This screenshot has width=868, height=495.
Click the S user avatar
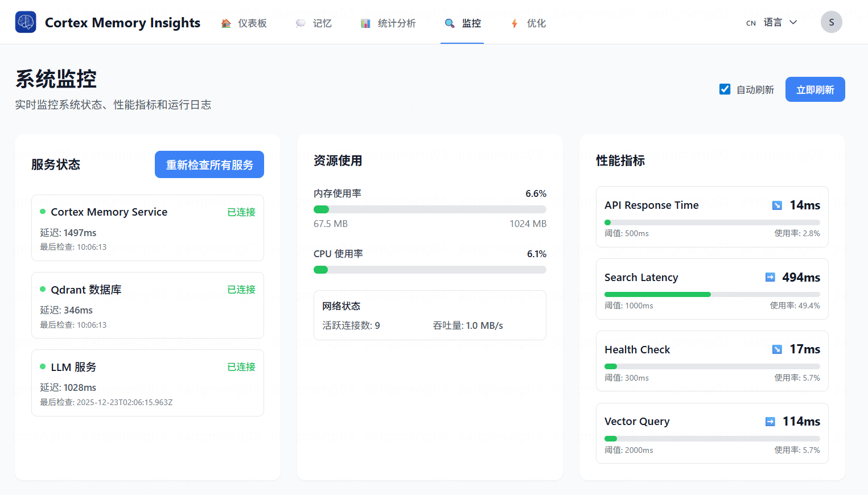tap(832, 22)
